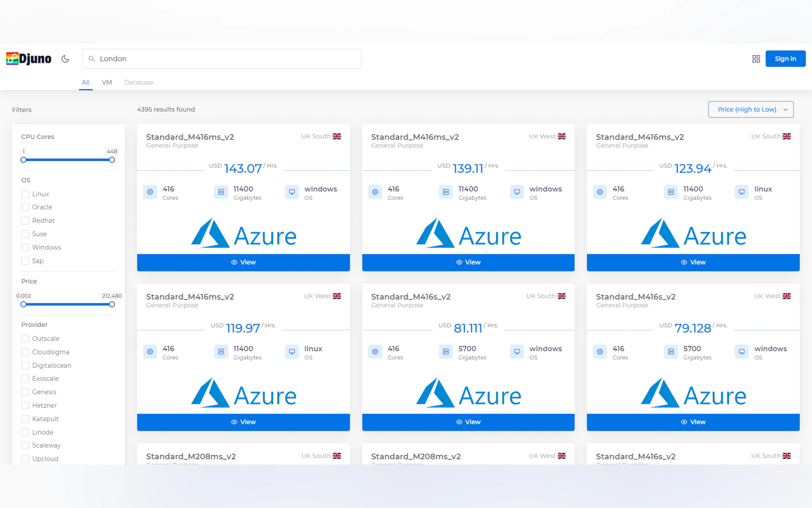812x508 pixels.
Task: Click UK flag on 81.111 card
Action: (562, 296)
